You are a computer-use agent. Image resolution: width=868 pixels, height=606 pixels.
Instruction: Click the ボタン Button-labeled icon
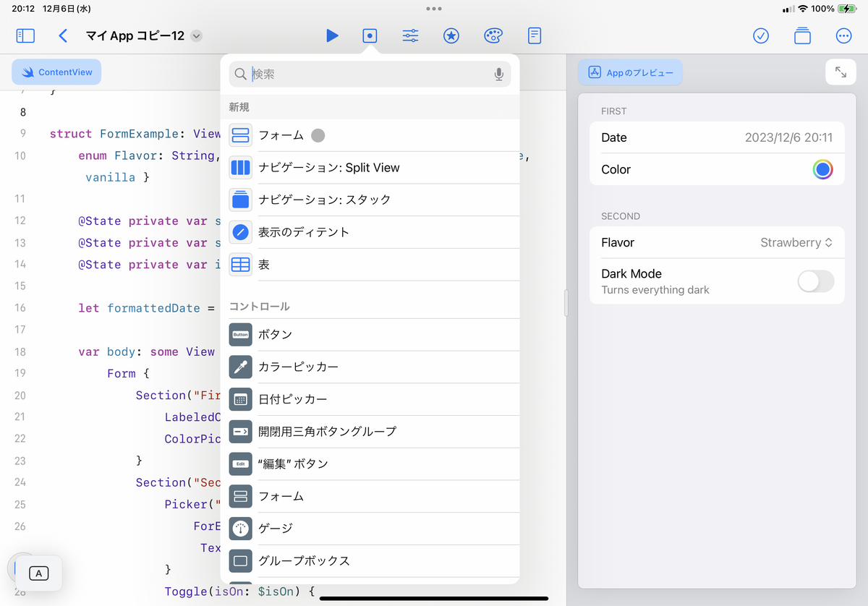pos(241,335)
